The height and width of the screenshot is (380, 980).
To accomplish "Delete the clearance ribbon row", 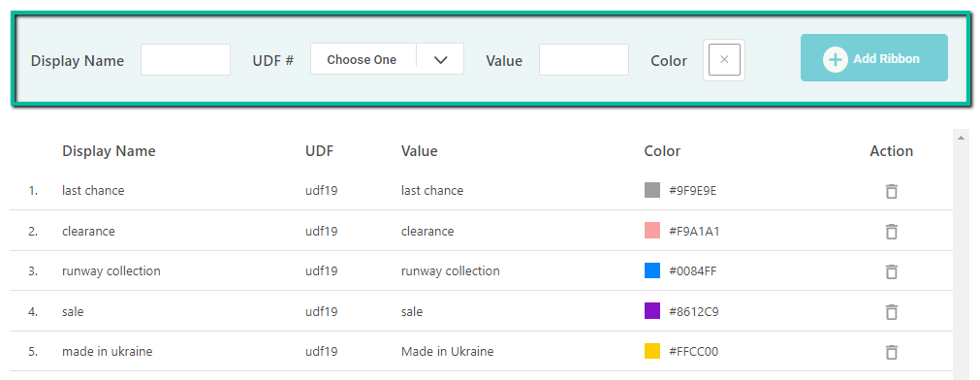I will click(892, 232).
